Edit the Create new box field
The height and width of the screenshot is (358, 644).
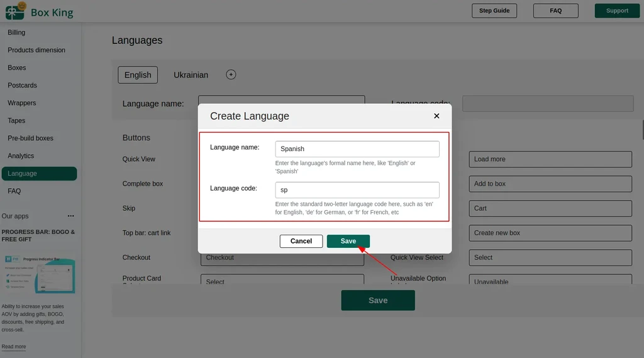(550, 233)
